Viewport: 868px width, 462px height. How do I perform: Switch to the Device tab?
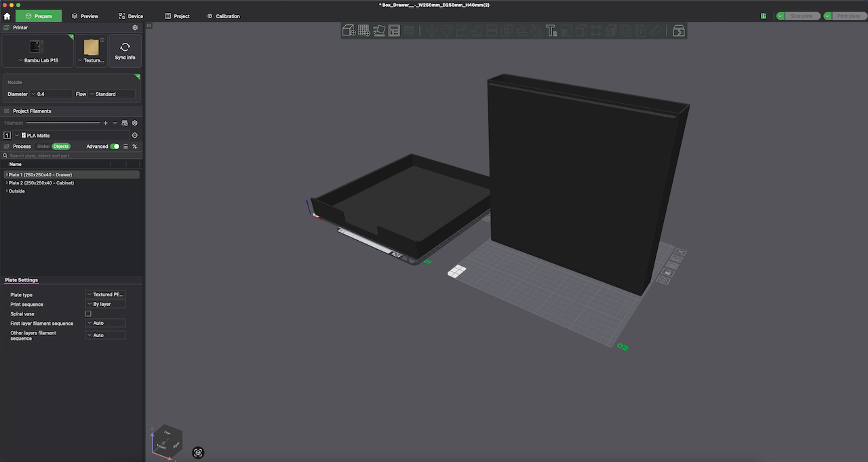click(131, 16)
